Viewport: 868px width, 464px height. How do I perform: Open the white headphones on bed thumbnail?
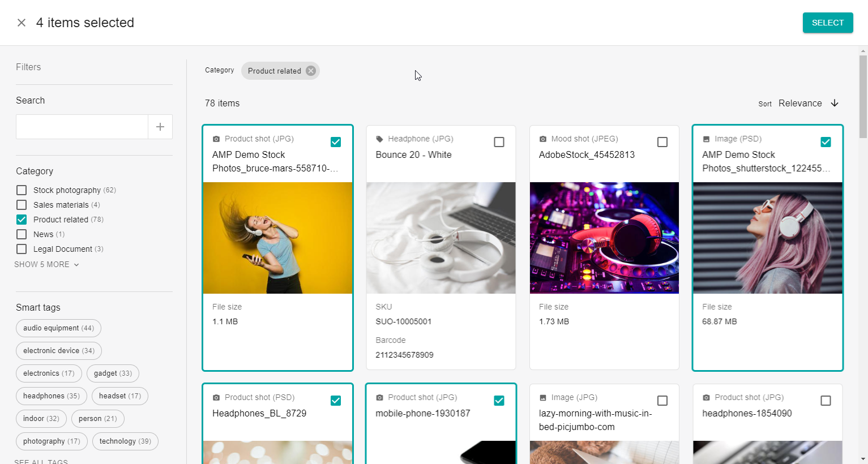pos(441,238)
